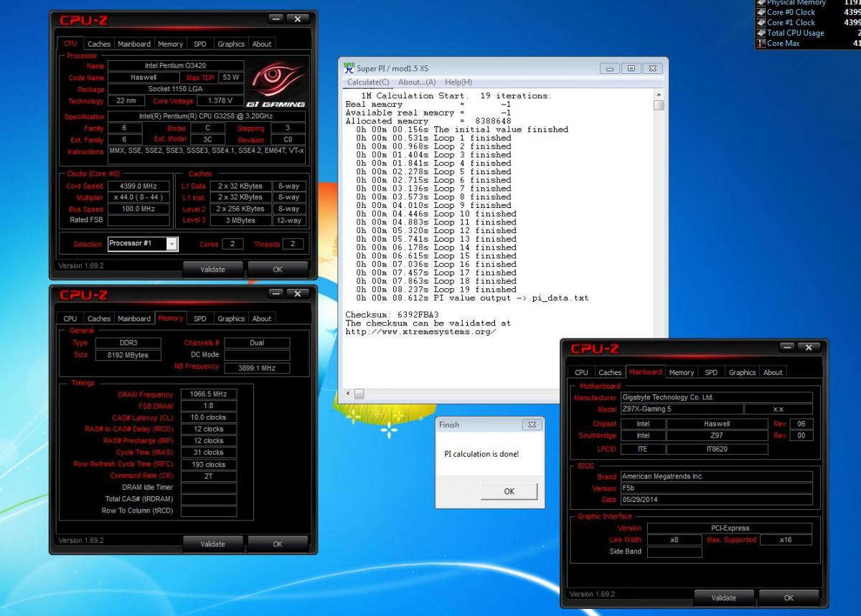Screen dimensions: 861x616
Task: Click the xtremesystems.org URL text
Action: (x=420, y=332)
